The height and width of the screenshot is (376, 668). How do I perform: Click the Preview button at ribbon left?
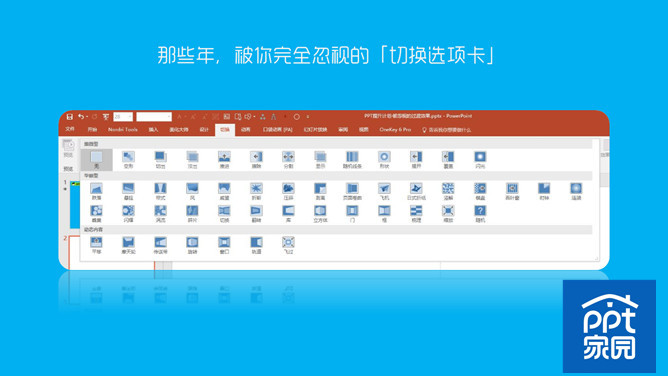(68, 149)
